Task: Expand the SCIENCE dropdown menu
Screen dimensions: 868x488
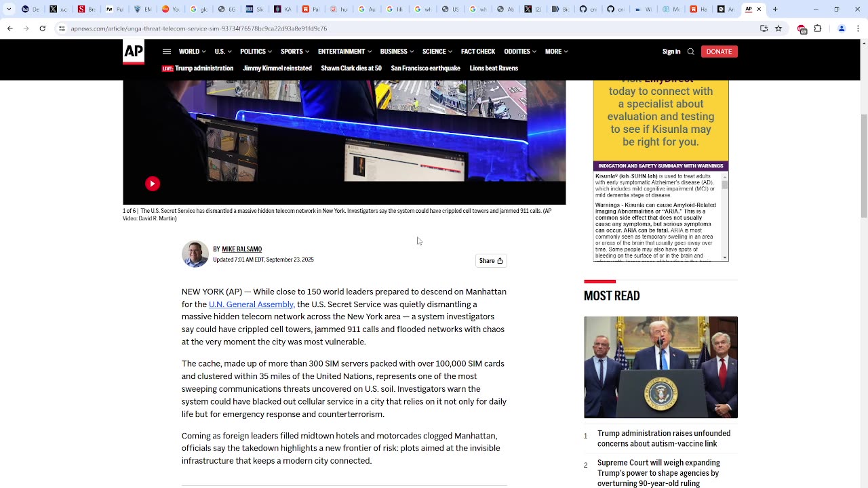Action: [437, 52]
